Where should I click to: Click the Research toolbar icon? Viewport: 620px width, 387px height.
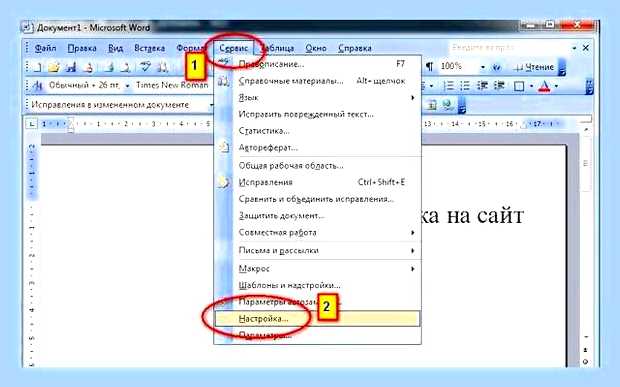click(163, 68)
